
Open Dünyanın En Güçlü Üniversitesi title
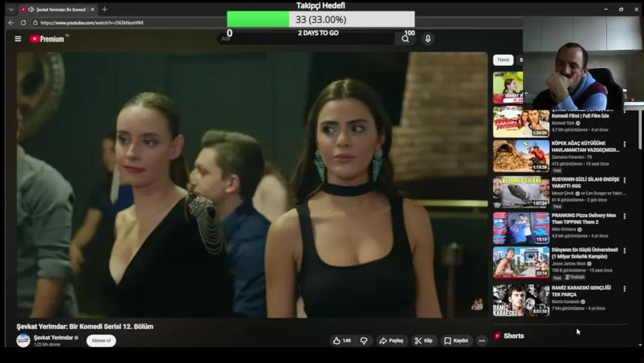[x=585, y=253]
